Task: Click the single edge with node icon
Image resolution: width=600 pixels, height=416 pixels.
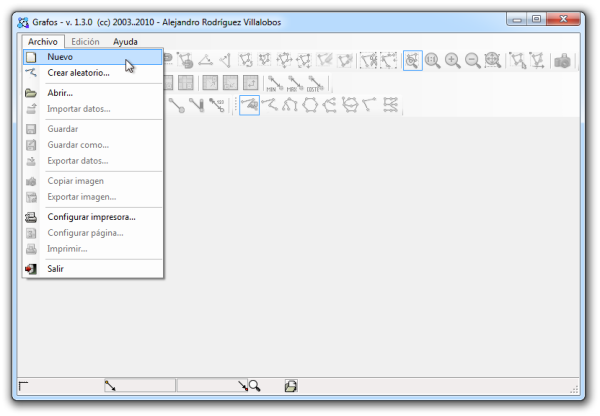Action: pyautogui.click(x=177, y=105)
